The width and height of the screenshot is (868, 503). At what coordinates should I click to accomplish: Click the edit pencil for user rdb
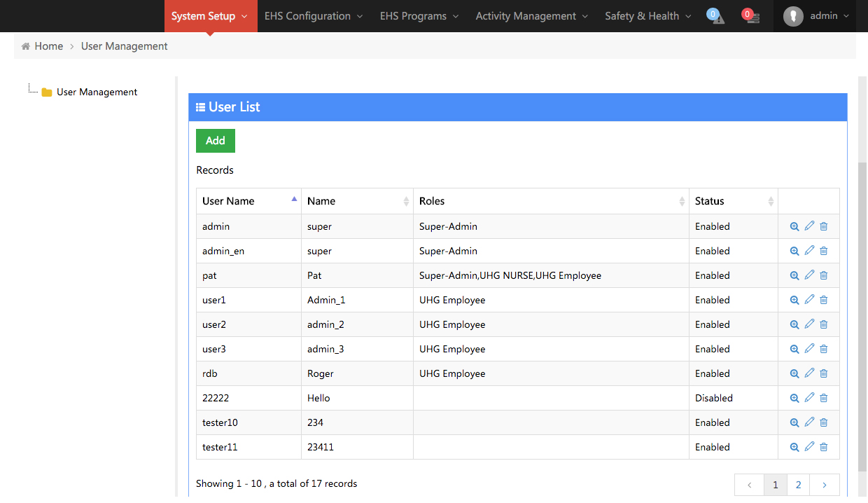[x=809, y=373]
